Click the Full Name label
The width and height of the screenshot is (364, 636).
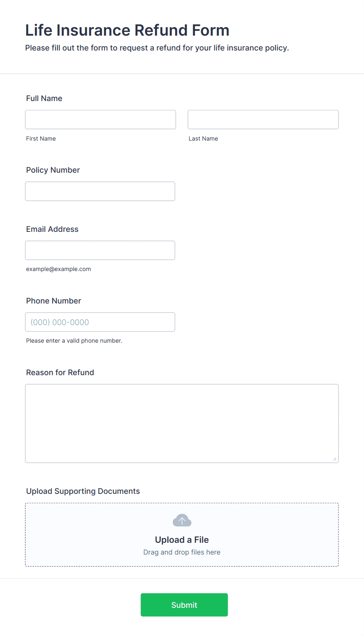click(x=44, y=98)
